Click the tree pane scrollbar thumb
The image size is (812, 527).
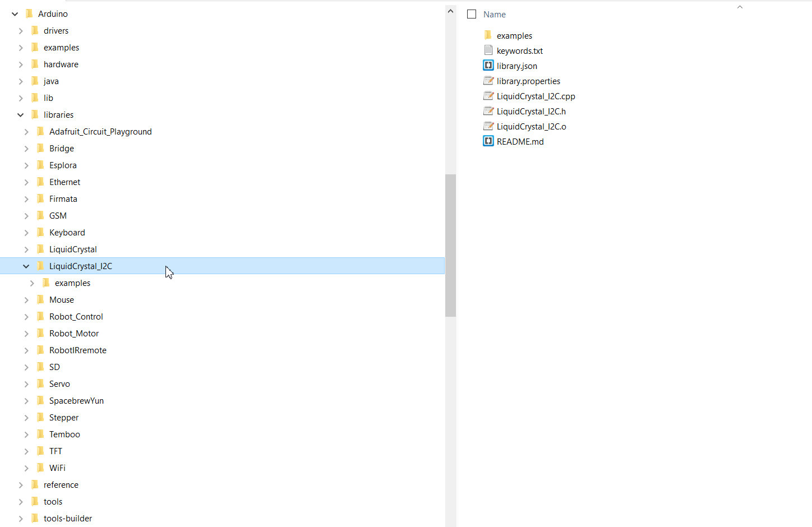tap(451, 246)
